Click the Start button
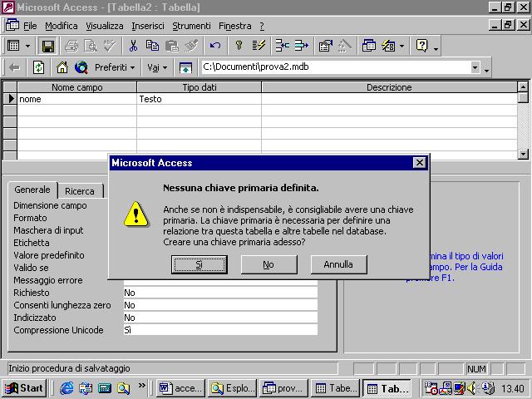This screenshot has width=532, height=399. click(24, 388)
